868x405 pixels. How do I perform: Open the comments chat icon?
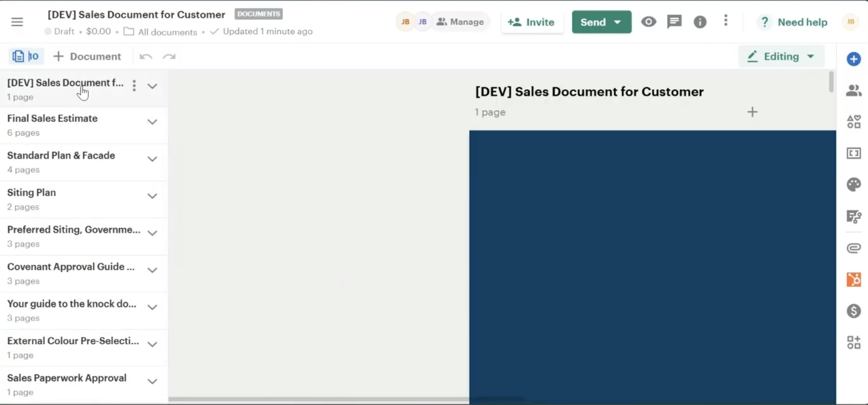pyautogui.click(x=674, y=22)
